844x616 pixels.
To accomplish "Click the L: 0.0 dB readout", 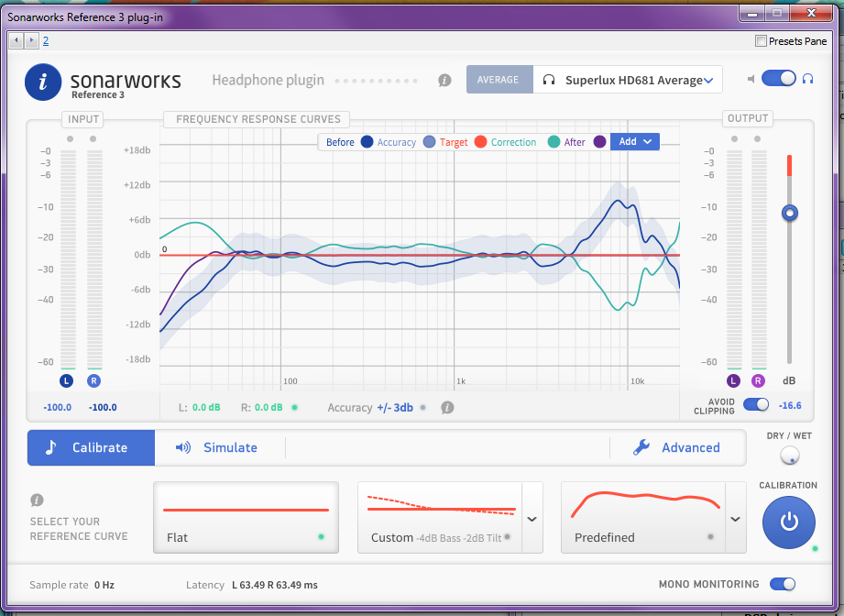I will 199,408.
